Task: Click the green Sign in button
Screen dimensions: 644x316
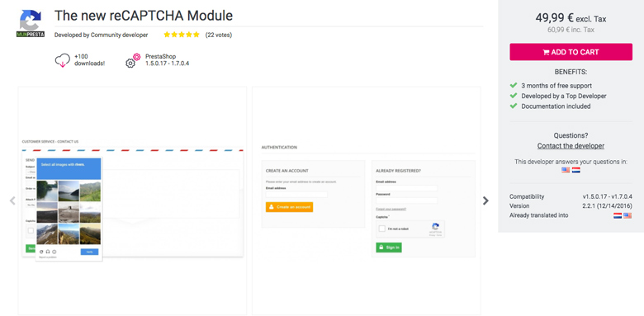Action: (x=389, y=248)
